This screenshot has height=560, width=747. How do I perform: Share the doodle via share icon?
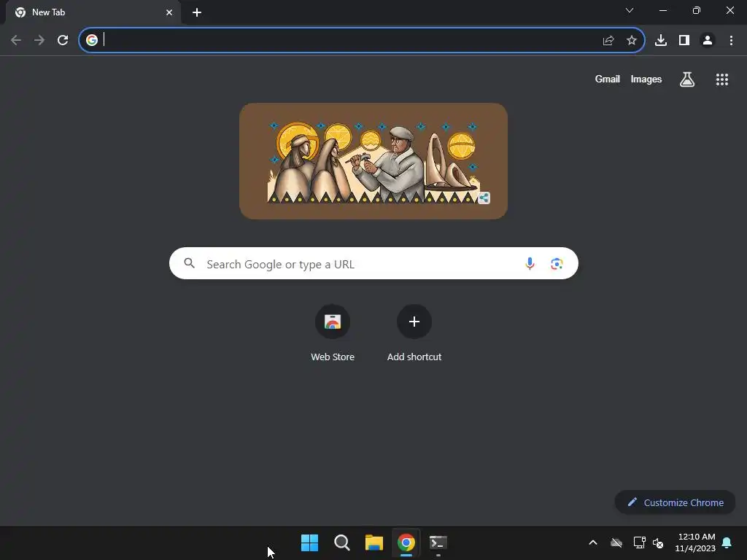(x=484, y=198)
